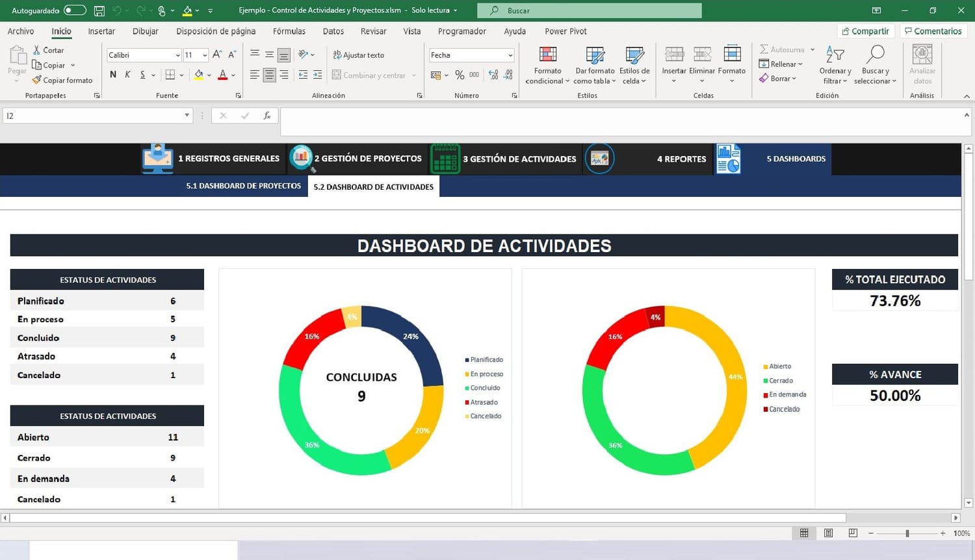Expand the Name Box dropdown arrow
Image resolution: width=975 pixels, height=560 pixels.
coord(187,115)
